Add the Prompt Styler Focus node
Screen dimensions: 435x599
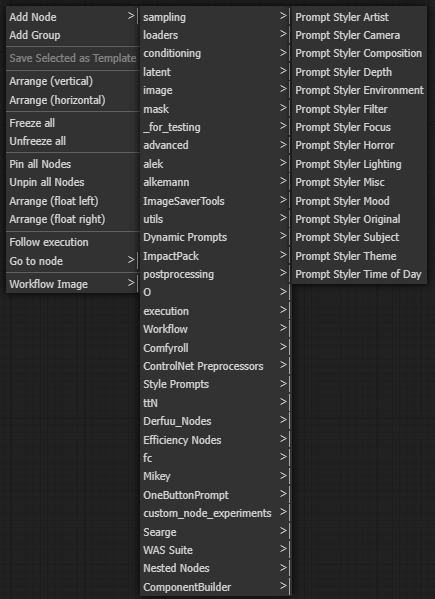359,127
